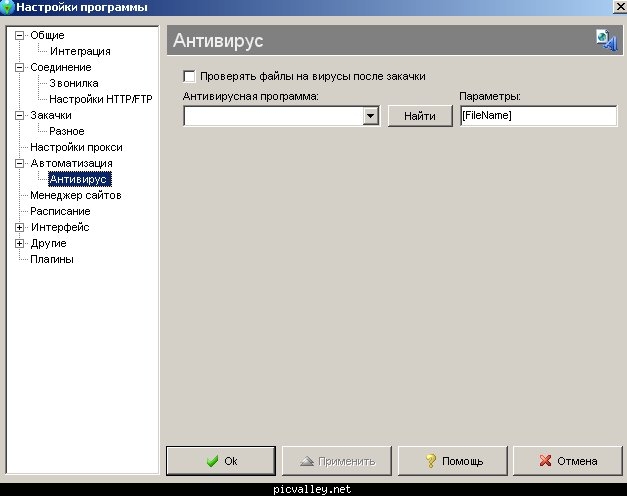Image resolution: width=627 pixels, height=496 pixels.
Task: Expand the Другие tree node
Action: (x=19, y=243)
